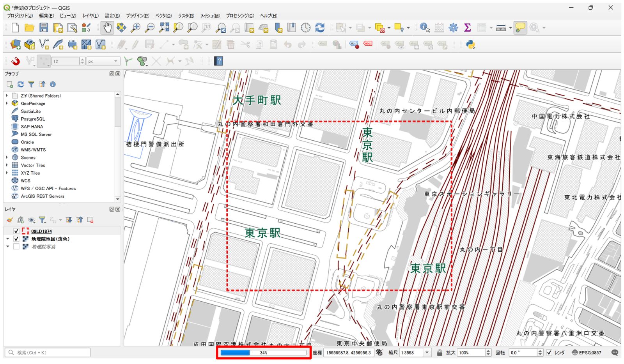Viewport: 624px width, 364px height.
Task: Open the 縮尺 scale dropdown
Action: [427, 353]
